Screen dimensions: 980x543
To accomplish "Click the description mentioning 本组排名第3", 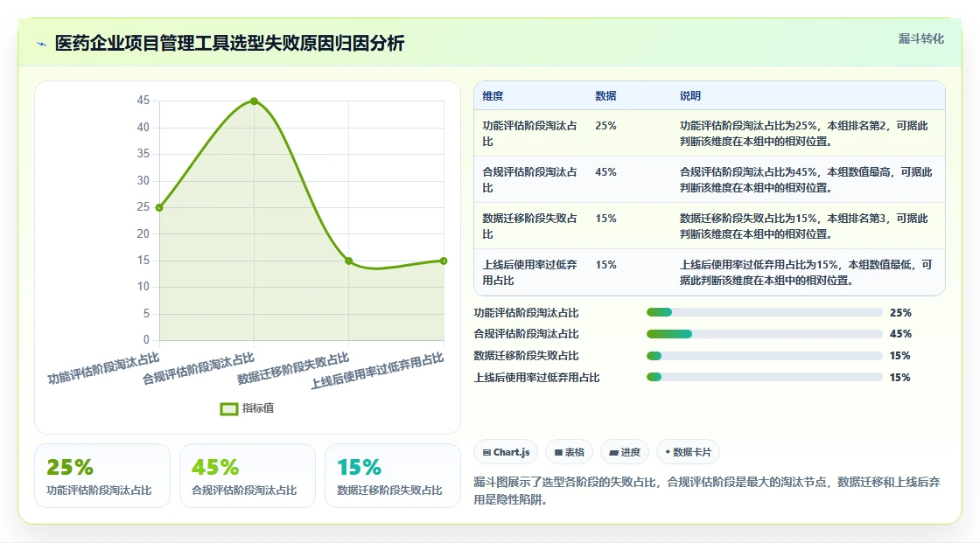I will coord(804,226).
